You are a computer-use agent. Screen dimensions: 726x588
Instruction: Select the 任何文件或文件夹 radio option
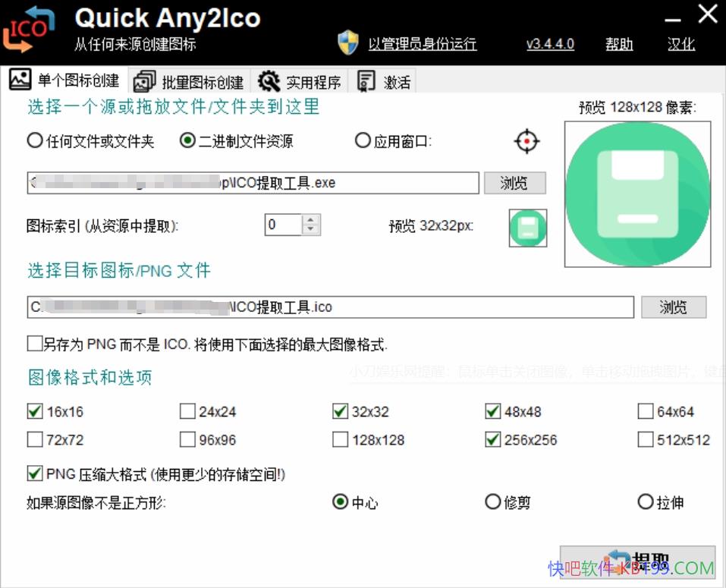tap(35, 141)
